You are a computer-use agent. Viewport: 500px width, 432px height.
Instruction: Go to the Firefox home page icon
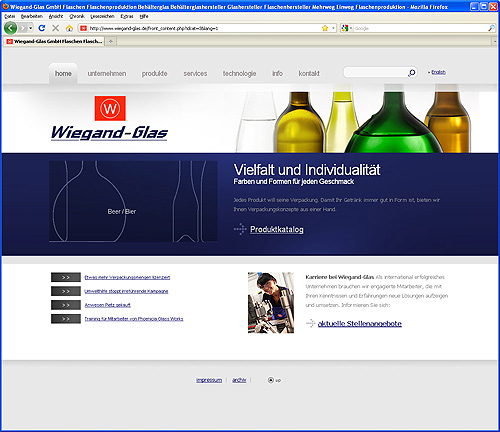point(69,28)
